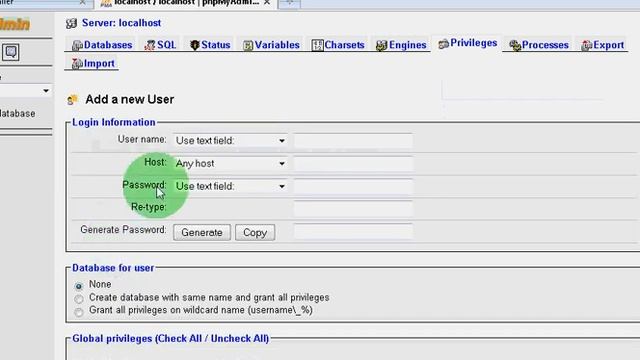640x360 pixels.
Task: Click the Charsets tab icon
Action: click(317, 45)
